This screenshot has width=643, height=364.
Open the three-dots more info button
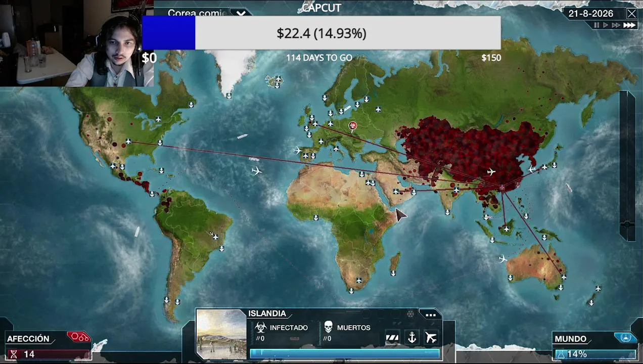point(430,314)
